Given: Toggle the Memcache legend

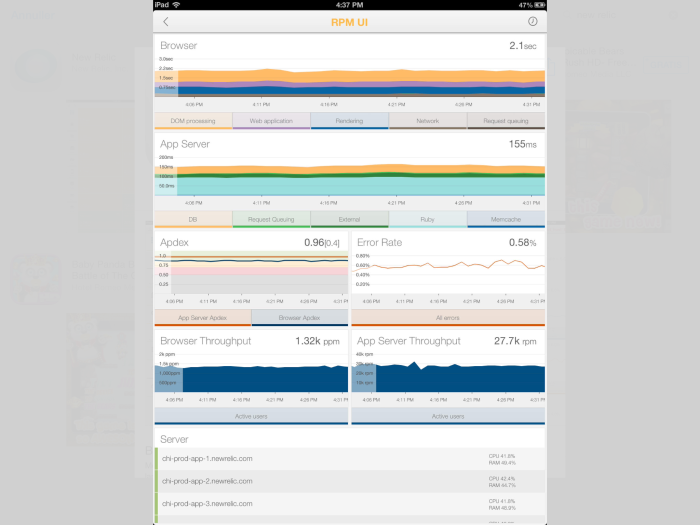Looking at the screenshot, I should click(x=506, y=220).
